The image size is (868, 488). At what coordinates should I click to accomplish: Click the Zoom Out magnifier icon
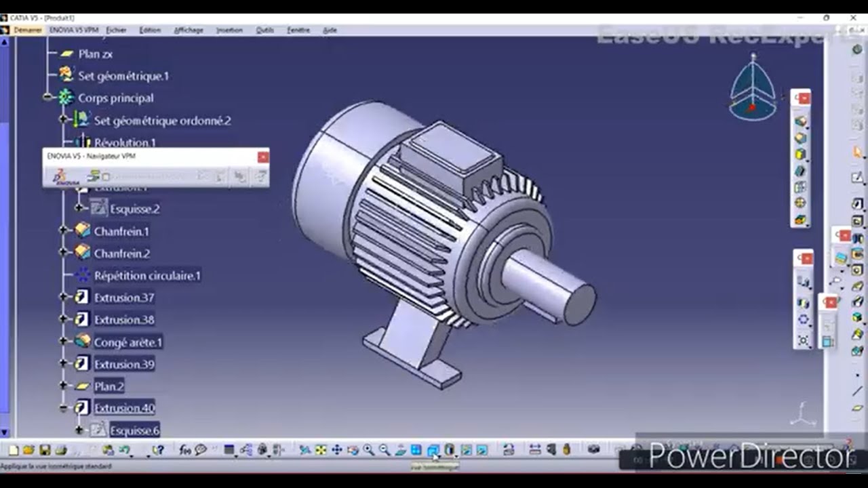[384, 449]
